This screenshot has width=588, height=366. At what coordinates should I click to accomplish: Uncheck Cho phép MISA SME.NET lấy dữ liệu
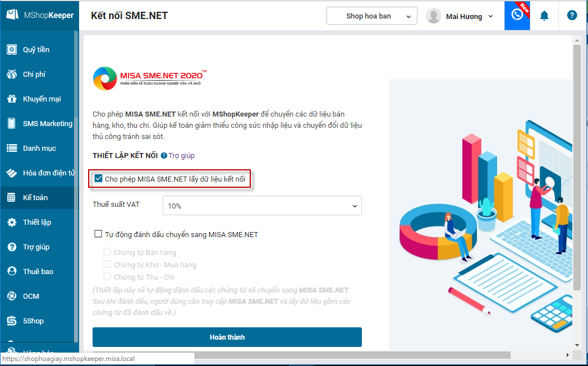[99, 179]
